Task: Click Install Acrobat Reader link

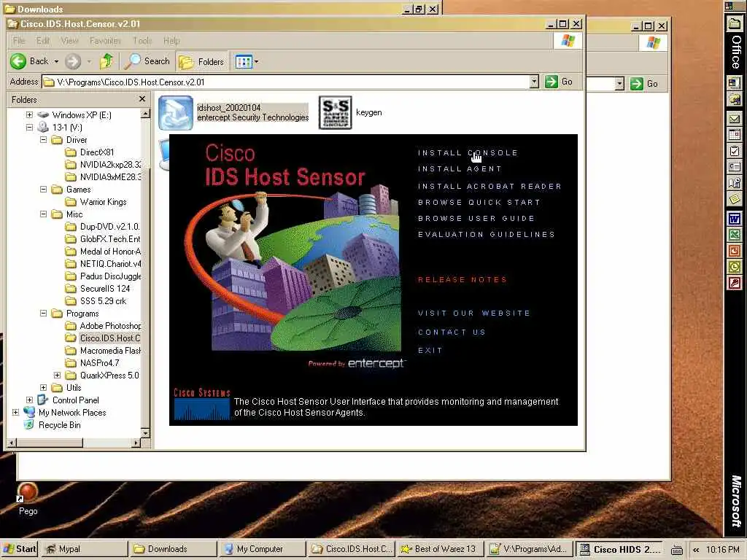Action: [489, 186]
